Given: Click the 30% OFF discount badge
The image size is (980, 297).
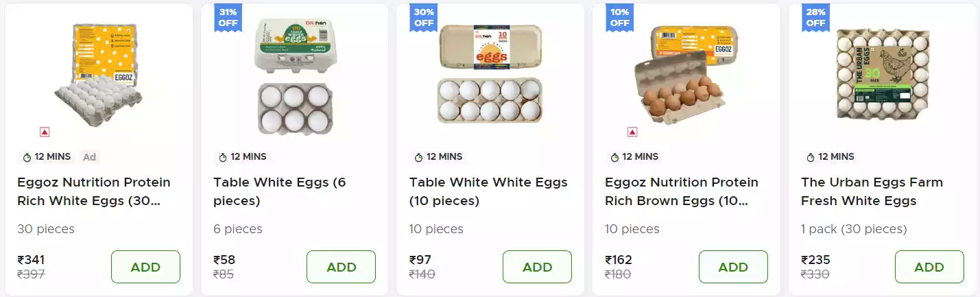Looking at the screenshot, I should click(424, 17).
